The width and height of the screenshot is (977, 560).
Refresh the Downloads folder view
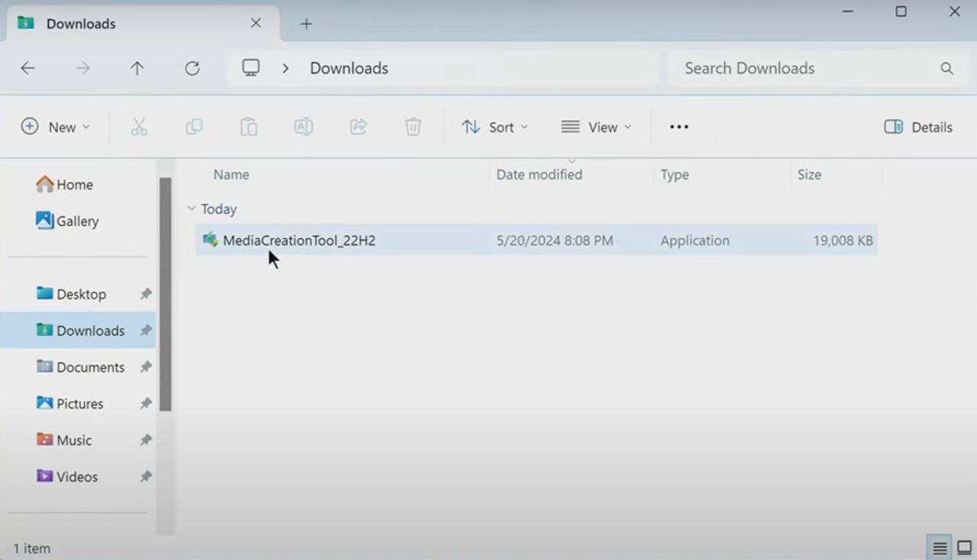click(x=192, y=67)
